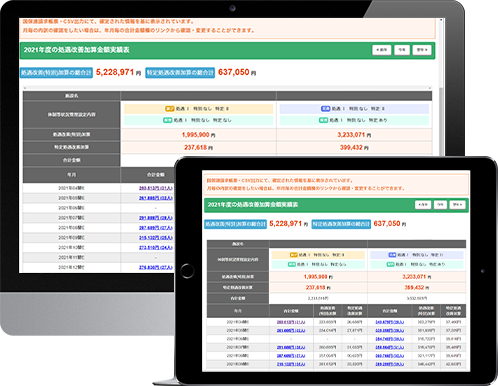The width and height of the screenshot is (498, 386).
Task: Open 2021年05月 total amount link on monitor
Action: [x=156, y=198]
